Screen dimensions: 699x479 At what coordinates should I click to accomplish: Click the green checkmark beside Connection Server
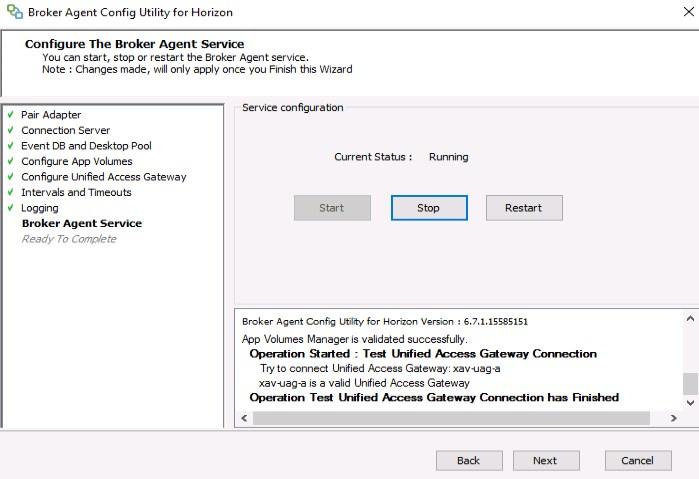pos(11,130)
